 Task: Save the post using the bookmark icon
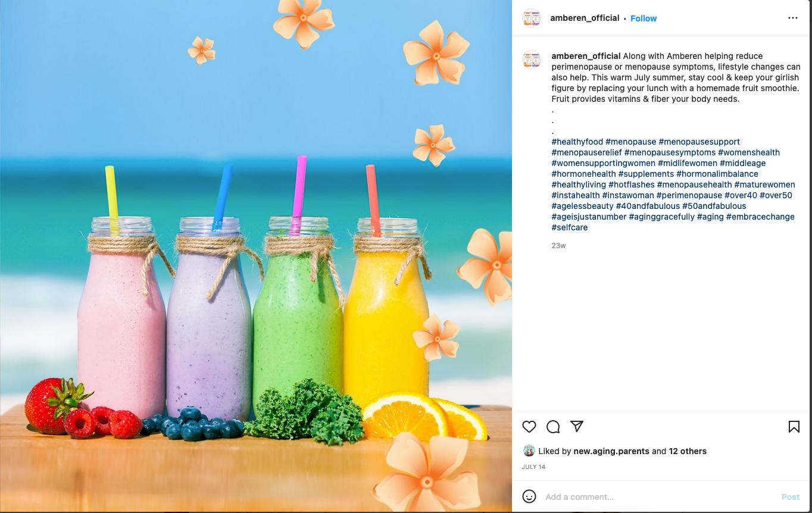(794, 427)
